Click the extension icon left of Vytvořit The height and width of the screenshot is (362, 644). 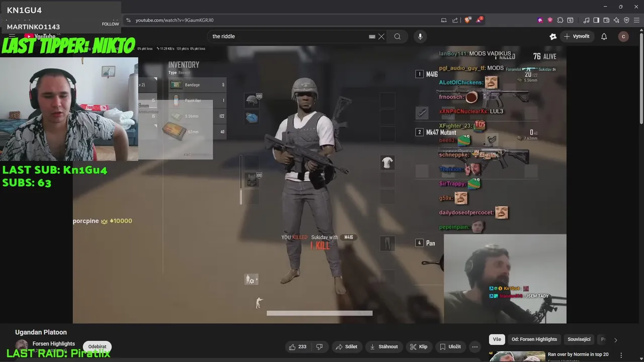pyautogui.click(x=553, y=36)
